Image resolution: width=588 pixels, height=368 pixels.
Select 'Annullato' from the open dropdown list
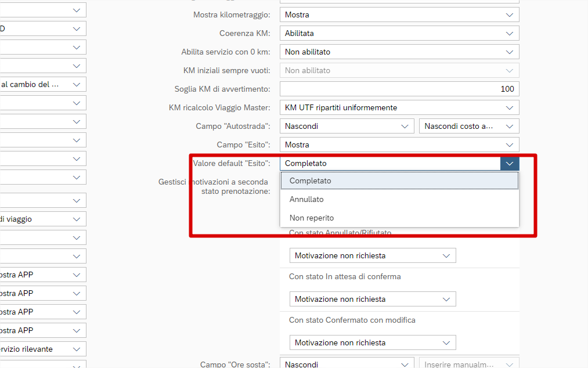tap(306, 199)
